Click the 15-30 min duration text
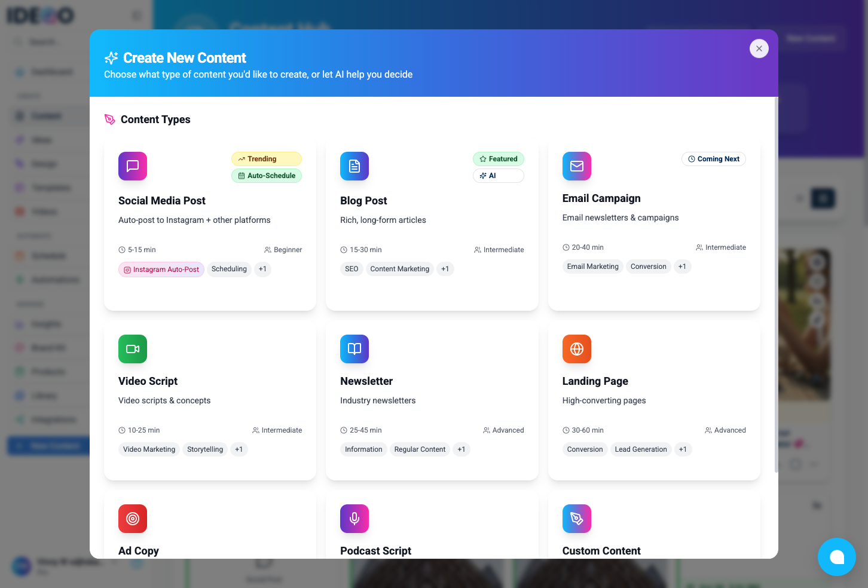 [366, 250]
